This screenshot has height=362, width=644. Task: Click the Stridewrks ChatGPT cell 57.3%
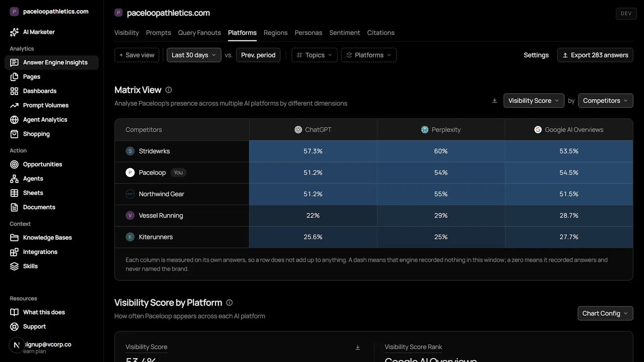tap(313, 151)
